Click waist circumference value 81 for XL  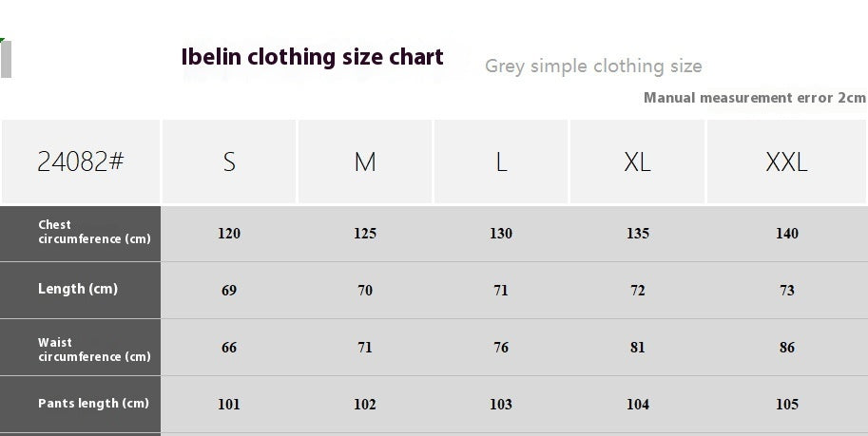click(x=638, y=348)
